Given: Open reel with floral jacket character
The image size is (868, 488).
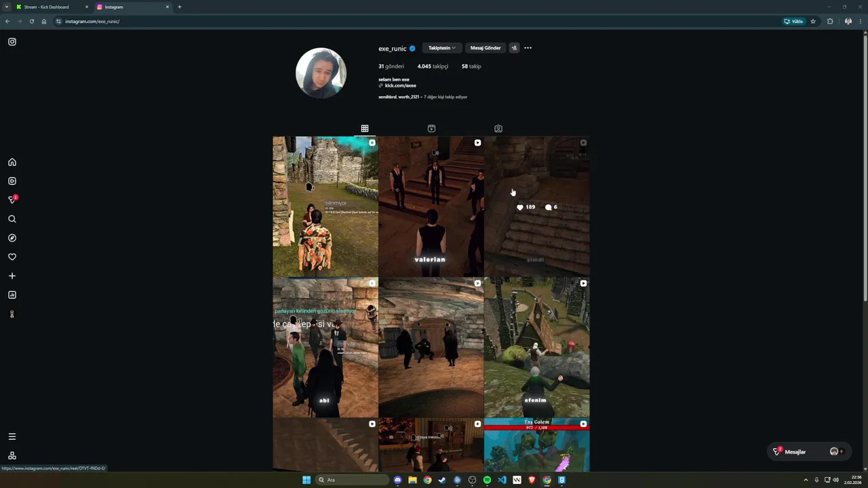Looking at the screenshot, I should (325, 207).
